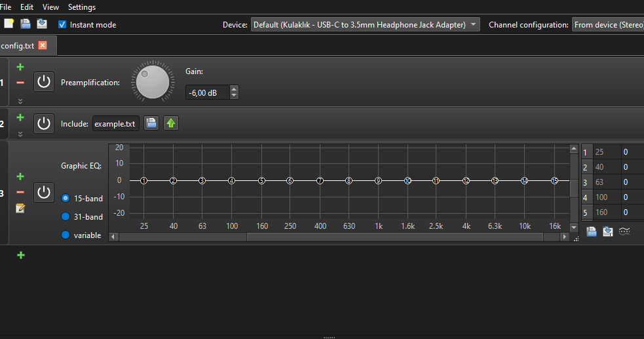
Task: Remove the Preamplification filter row
Action: click(20, 83)
